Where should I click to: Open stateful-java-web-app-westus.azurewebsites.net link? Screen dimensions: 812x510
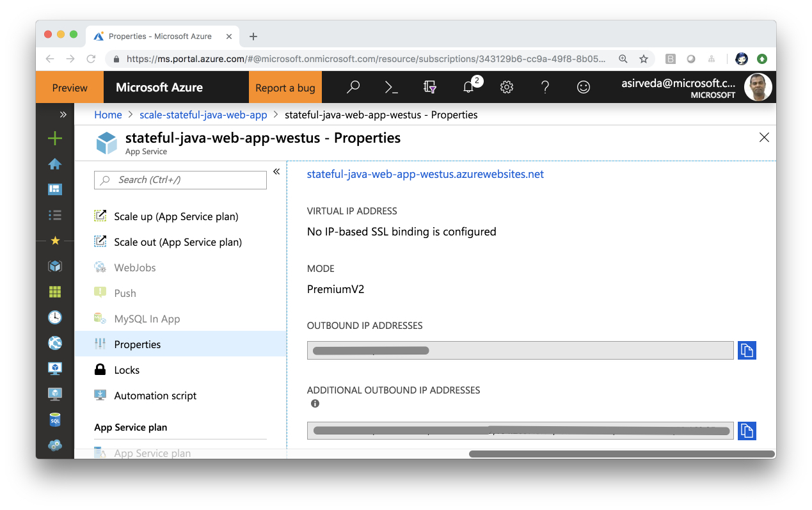point(426,174)
